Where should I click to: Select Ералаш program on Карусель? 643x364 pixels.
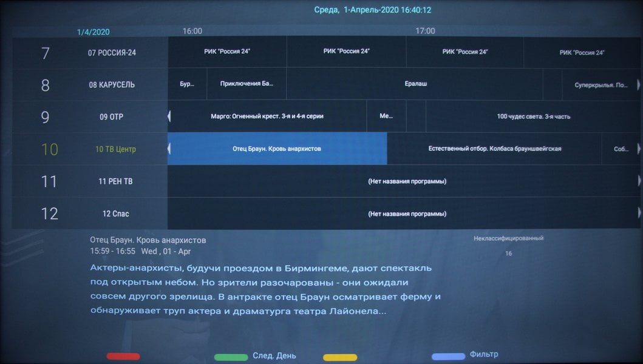coord(415,84)
